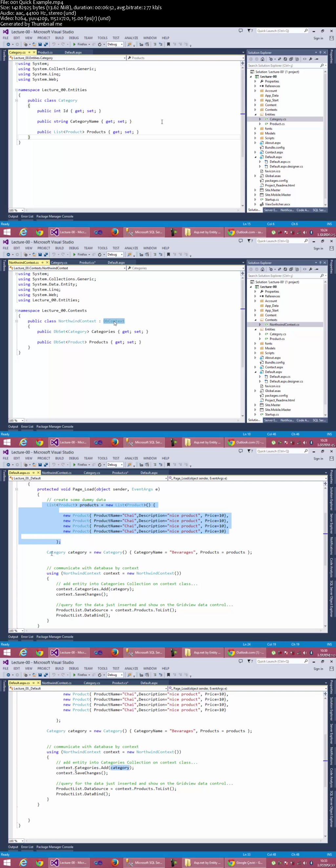336x868 pixels.
Task: Click Save All icon in 10:30 frame toolbar
Action: [x=46, y=465]
